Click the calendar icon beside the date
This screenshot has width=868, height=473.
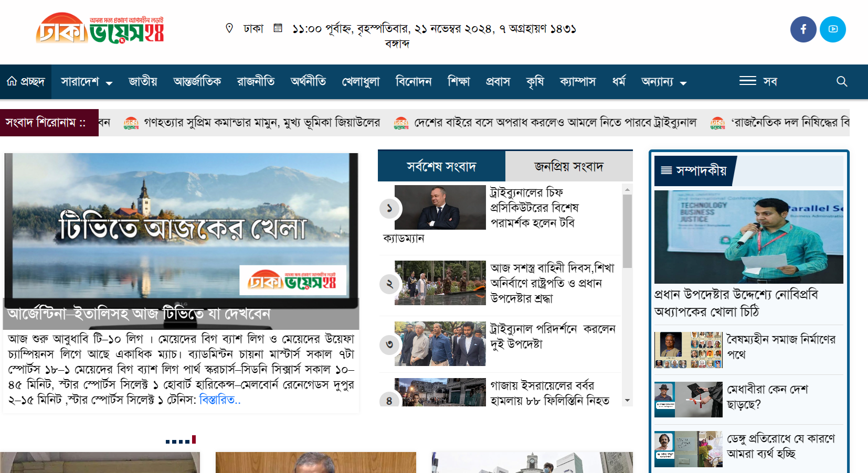[x=278, y=28]
